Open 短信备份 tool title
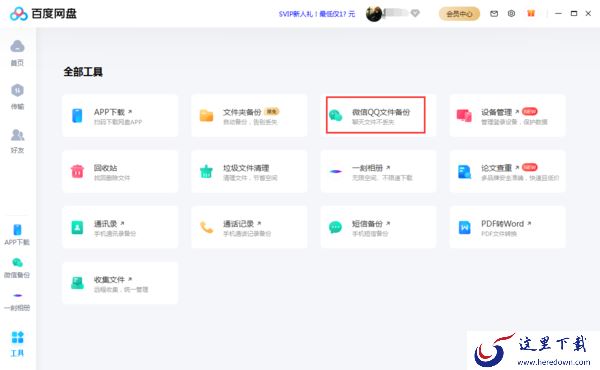 click(367, 224)
